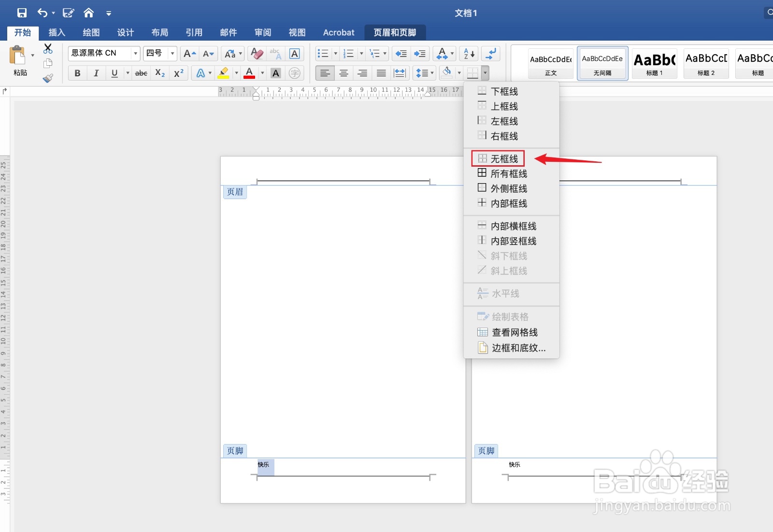Click the Distributed alignment icon
Image resolution: width=773 pixels, height=532 pixels.
(400, 73)
